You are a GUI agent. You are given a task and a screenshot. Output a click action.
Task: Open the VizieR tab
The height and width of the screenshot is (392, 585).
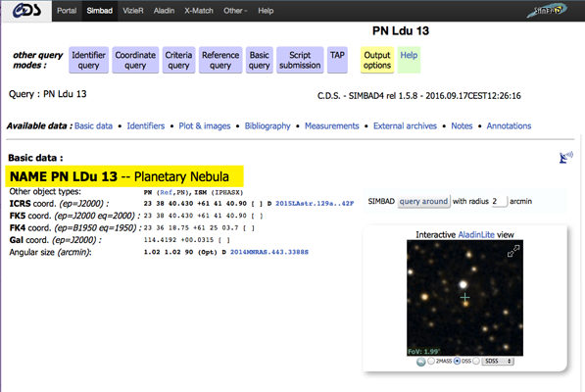point(133,11)
